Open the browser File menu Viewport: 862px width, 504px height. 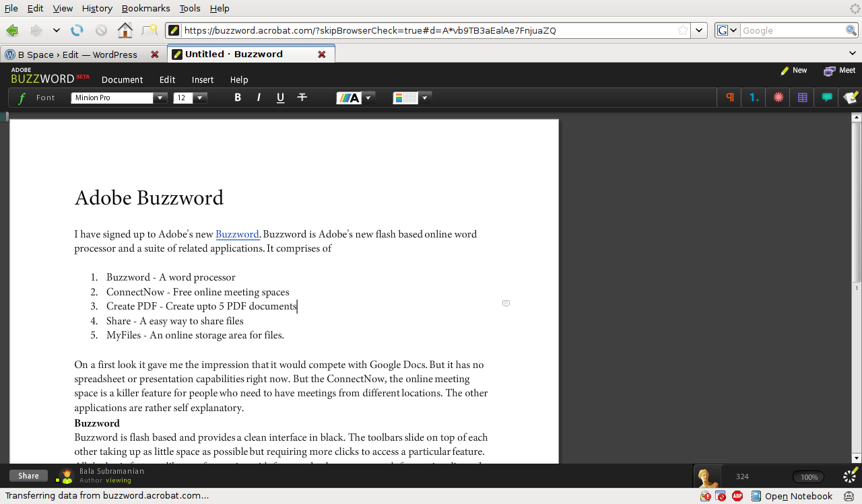pos(11,8)
